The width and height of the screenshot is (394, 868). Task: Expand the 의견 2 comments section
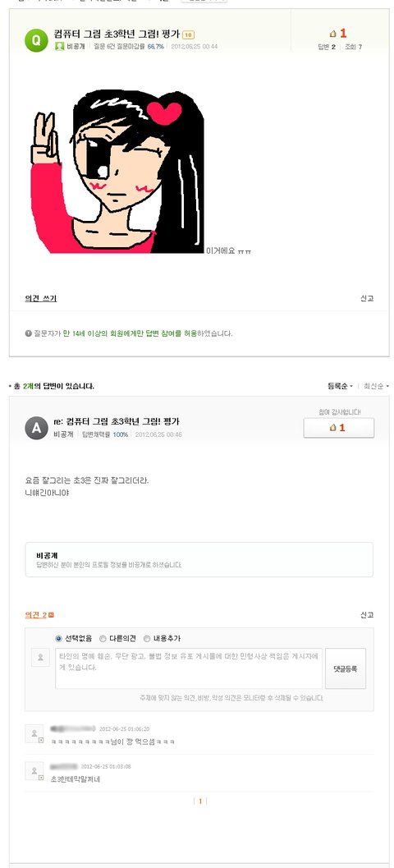[36, 615]
